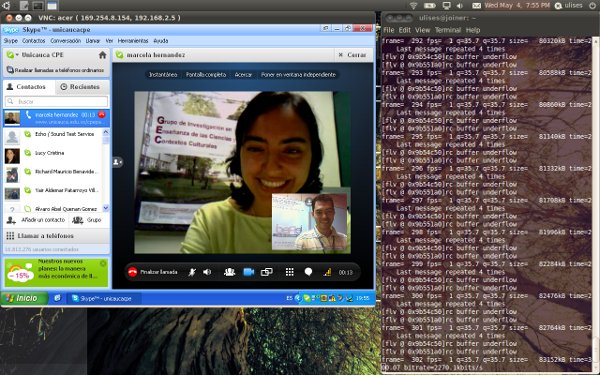Dismiss the promotion banner close icon

pyautogui.click(x=103, y=263)
